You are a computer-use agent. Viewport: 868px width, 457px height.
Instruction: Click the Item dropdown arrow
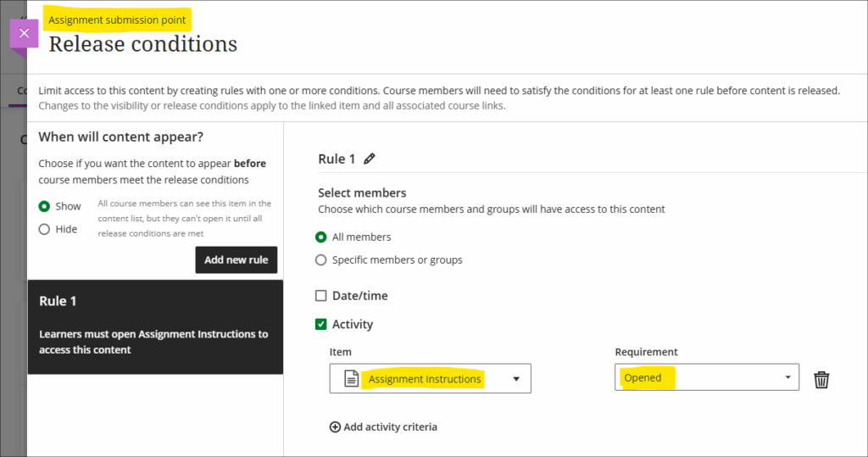[x=516, y=379]
